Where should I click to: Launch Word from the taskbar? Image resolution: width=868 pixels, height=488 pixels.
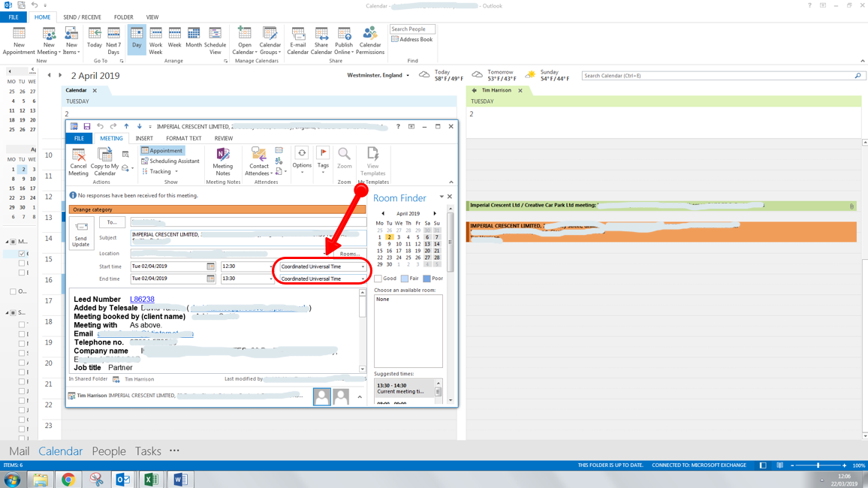(179, 478)
